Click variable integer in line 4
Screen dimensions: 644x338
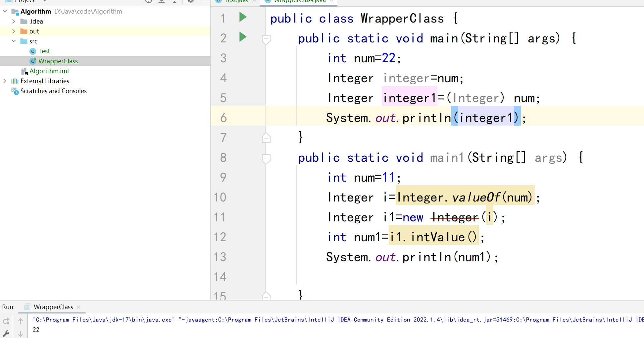(406, 79)
